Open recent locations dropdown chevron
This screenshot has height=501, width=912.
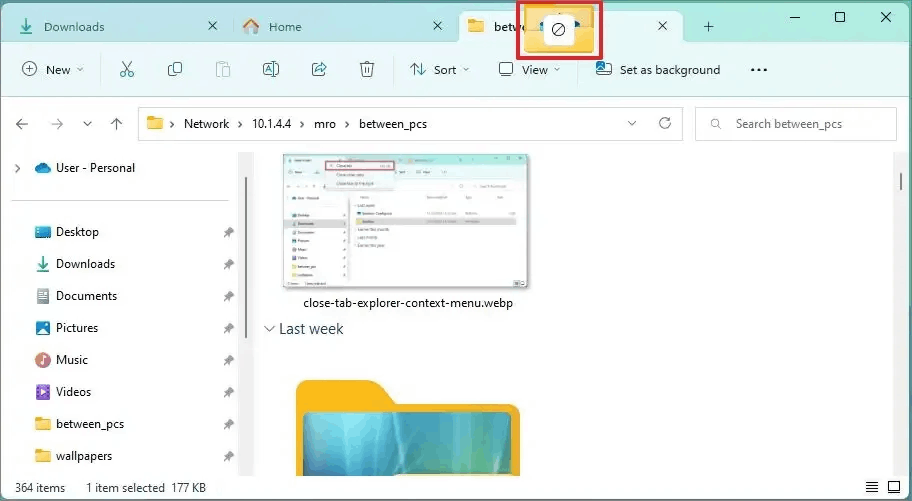pos(87,124)
